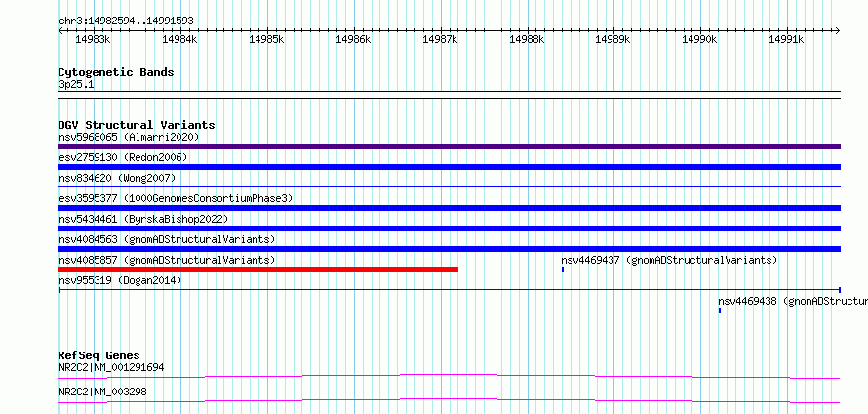Click the 14990k ruler tick label
Viewport: 868px width, 414px height.
point(699,39)
